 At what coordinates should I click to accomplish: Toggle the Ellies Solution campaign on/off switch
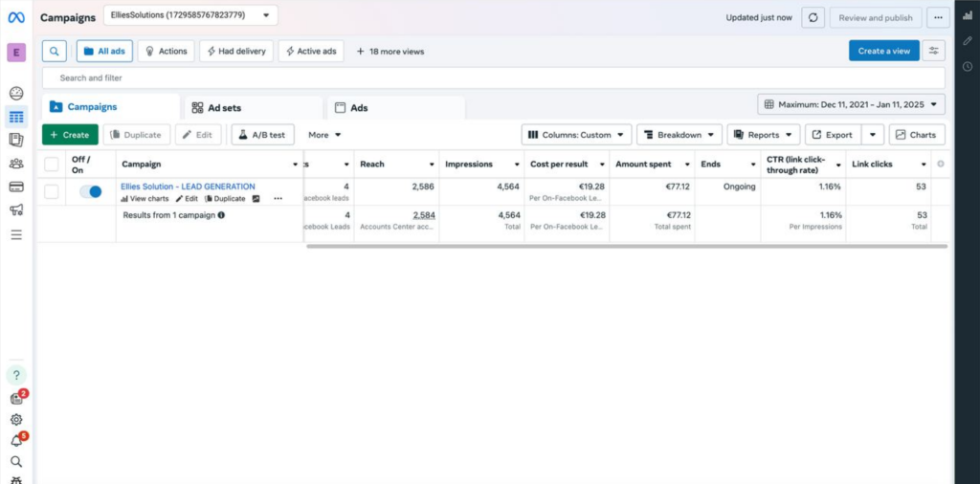coord(91,191)
